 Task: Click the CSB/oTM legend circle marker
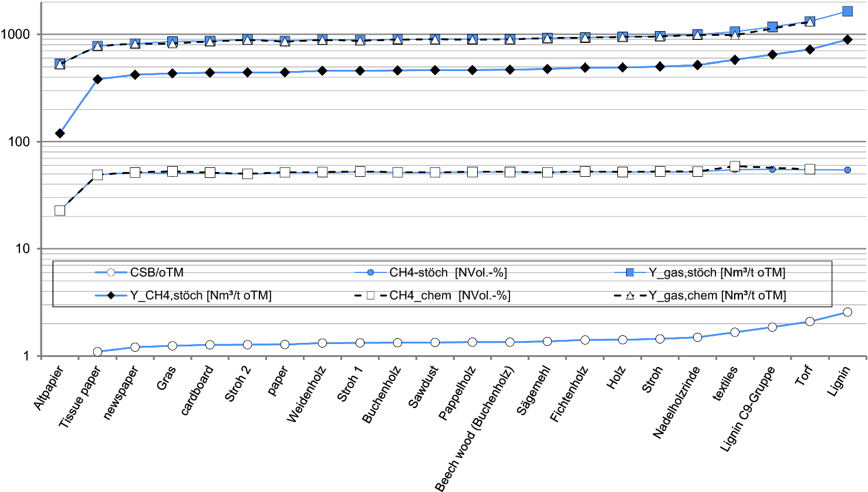[x=110, y=272]
